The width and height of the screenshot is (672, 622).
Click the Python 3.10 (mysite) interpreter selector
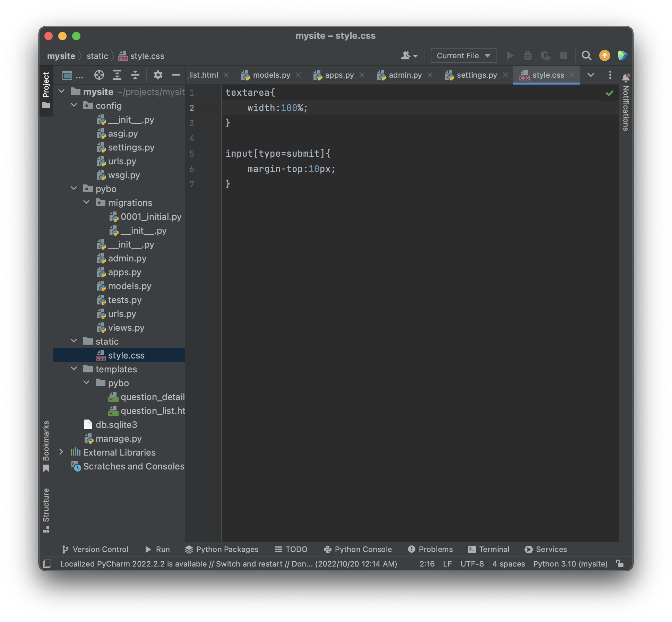(x=570, y=564)
